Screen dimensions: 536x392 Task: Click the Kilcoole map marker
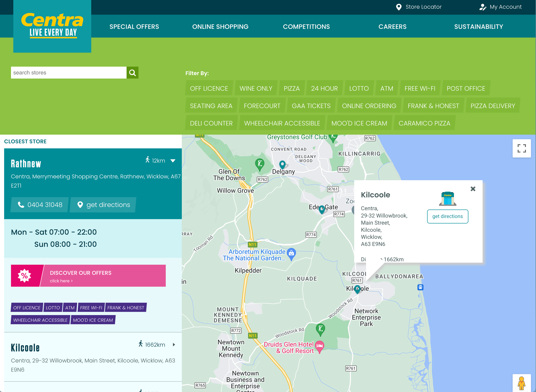(x=358, y=289)
